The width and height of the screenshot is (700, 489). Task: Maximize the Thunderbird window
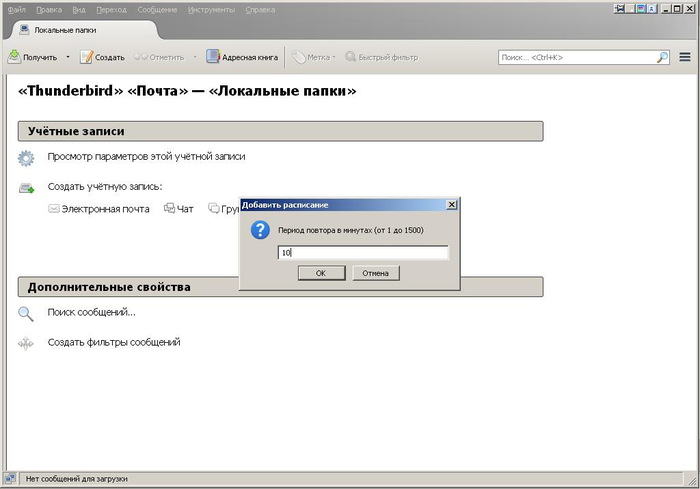[677, 8]
